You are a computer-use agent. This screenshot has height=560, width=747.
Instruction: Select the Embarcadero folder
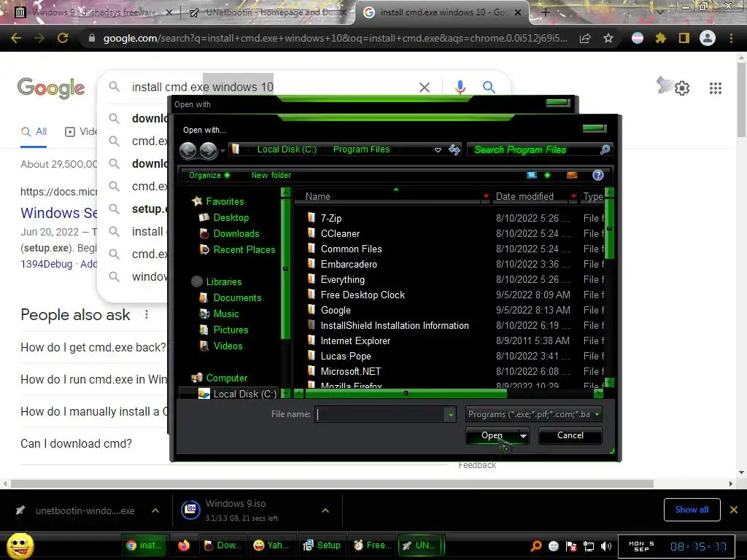tap(348, 264)
